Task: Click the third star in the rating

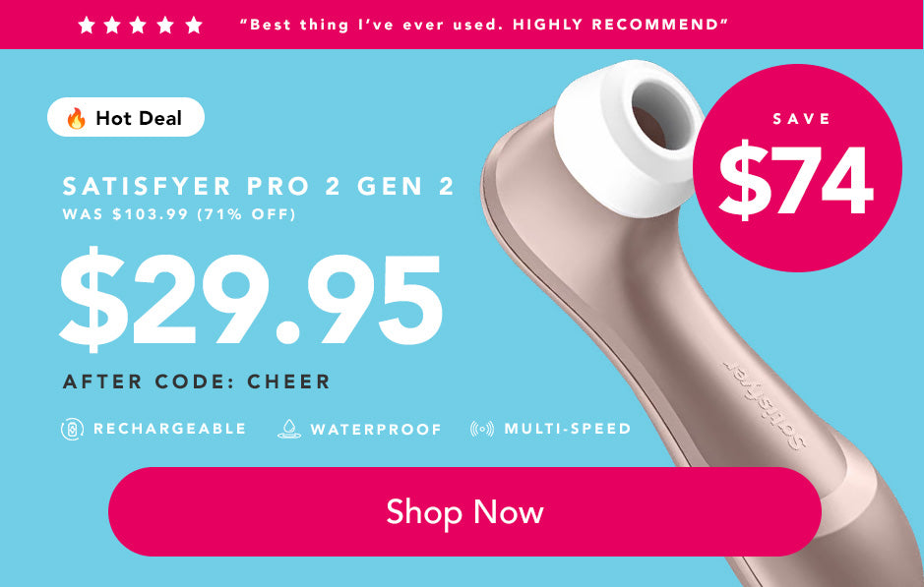Action: pyautogui.click(x=139, y=25)
